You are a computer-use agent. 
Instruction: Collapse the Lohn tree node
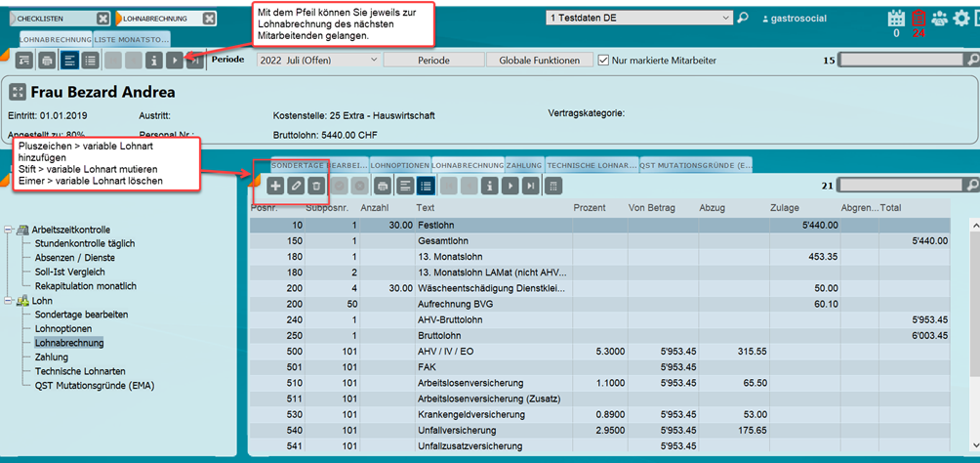click(x=10, y=301)
